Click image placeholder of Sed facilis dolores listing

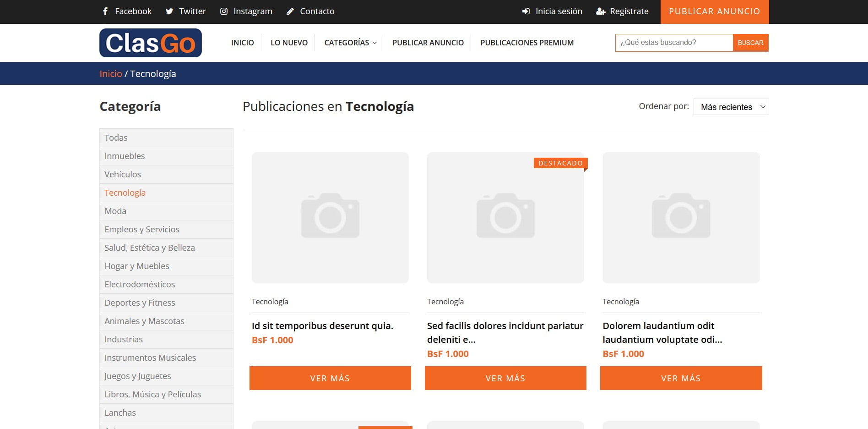505,218
